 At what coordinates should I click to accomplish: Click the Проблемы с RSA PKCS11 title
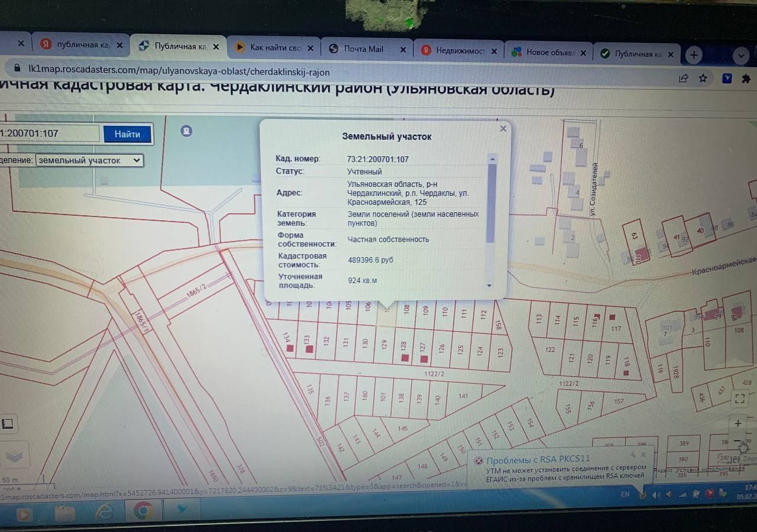pos(538,459)
